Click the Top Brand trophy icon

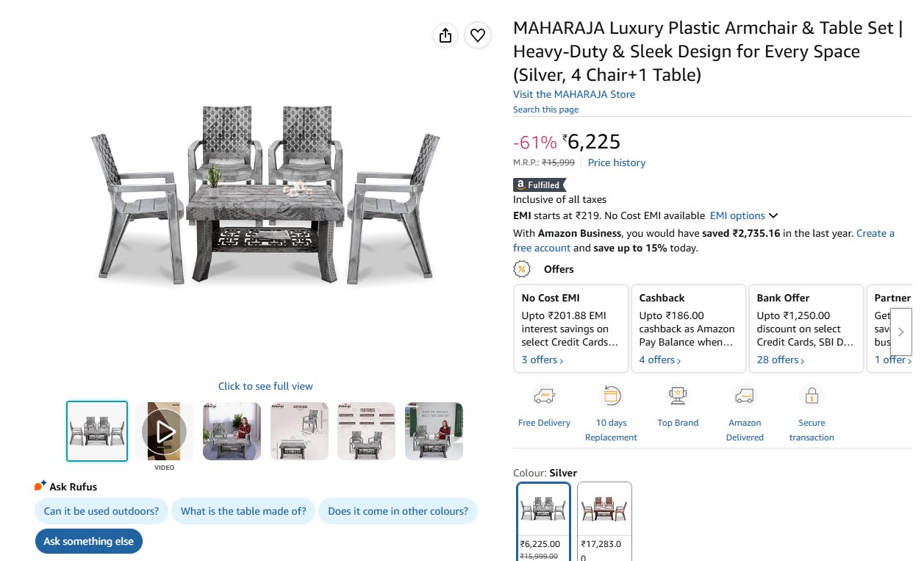(x=678, y=396)
